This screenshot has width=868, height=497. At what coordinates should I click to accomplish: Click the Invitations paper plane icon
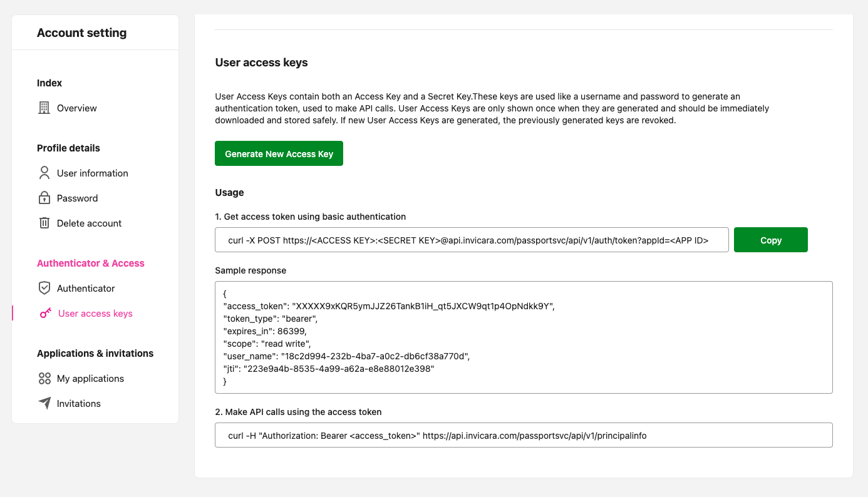[x=44, y=404]
